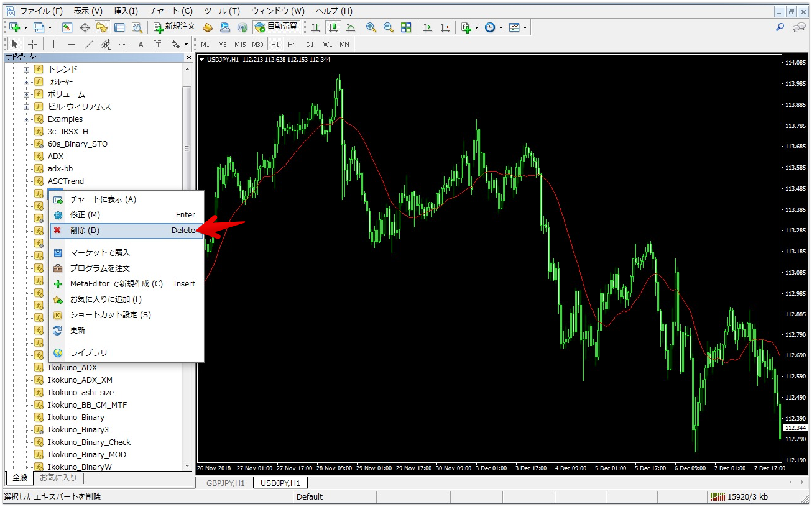Zoom out of the chart
Viewport: 812px width, 507px height.
(389, 27)
